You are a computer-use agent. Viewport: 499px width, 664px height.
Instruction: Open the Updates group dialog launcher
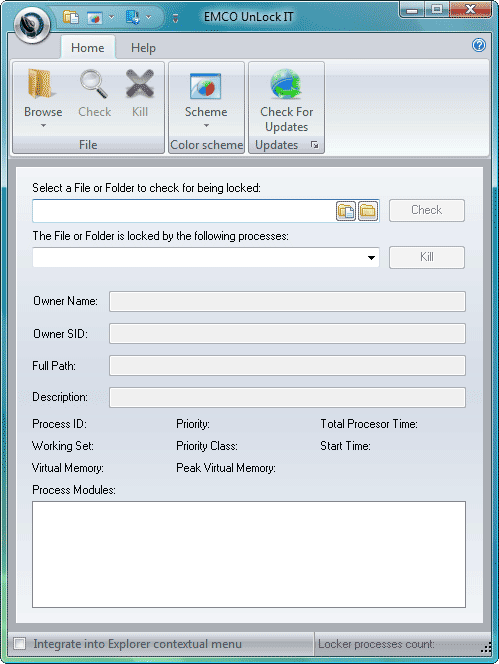(x=314, y=145)
